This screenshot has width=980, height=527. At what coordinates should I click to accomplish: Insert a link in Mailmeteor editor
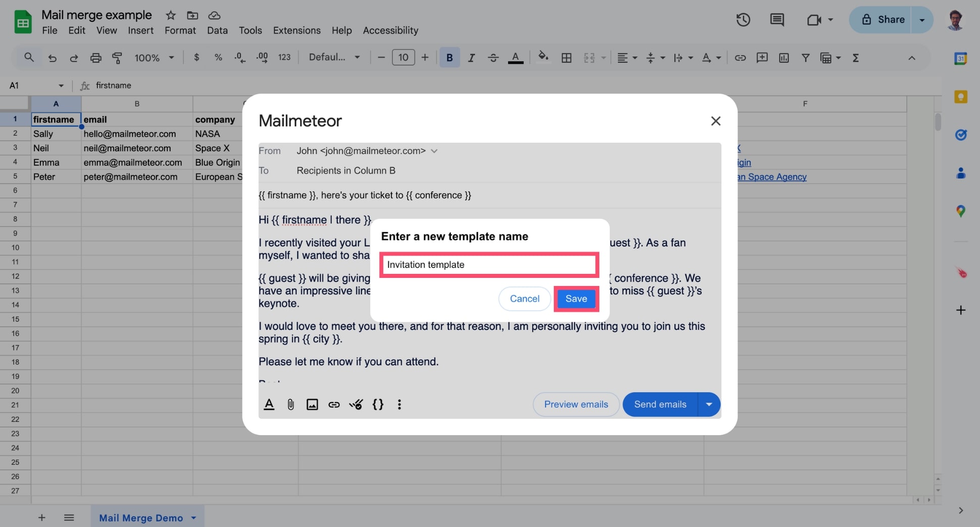tap(334, 404)
